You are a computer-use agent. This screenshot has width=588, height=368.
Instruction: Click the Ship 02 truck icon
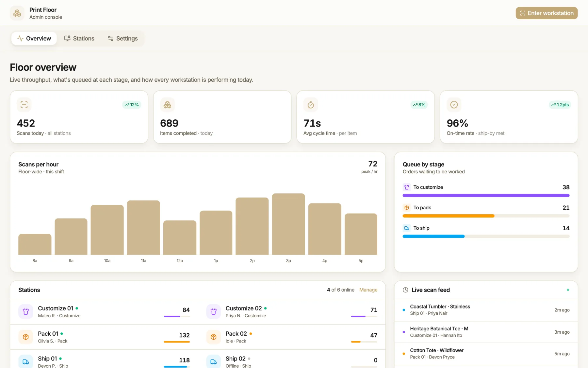click(x=213, y=362)
